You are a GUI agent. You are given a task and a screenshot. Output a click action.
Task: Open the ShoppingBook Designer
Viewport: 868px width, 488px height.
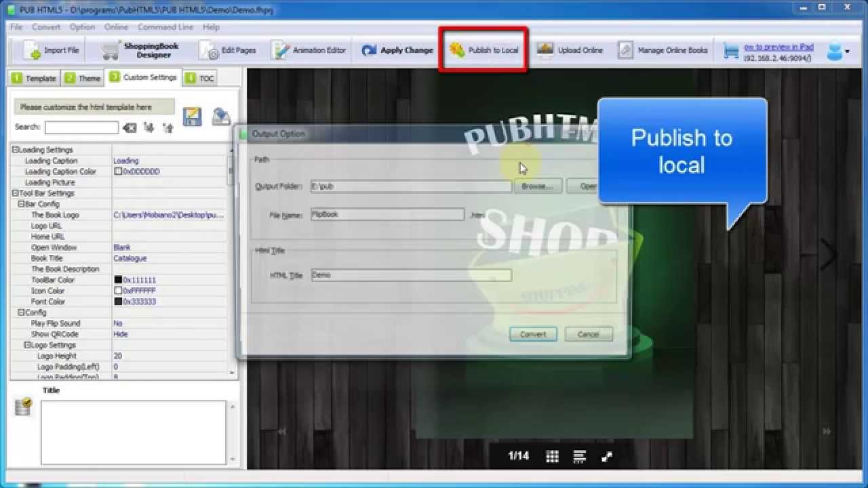point(140,50)
